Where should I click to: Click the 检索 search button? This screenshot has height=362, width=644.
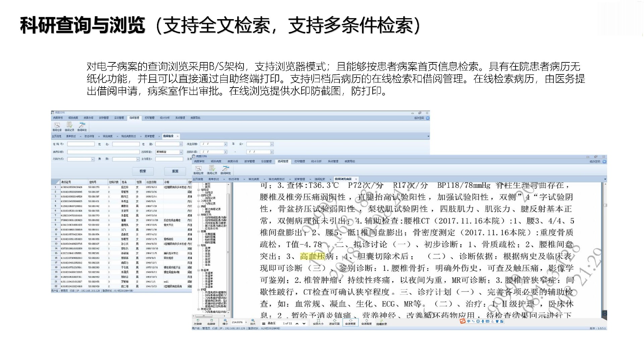[x=143, y=171]
